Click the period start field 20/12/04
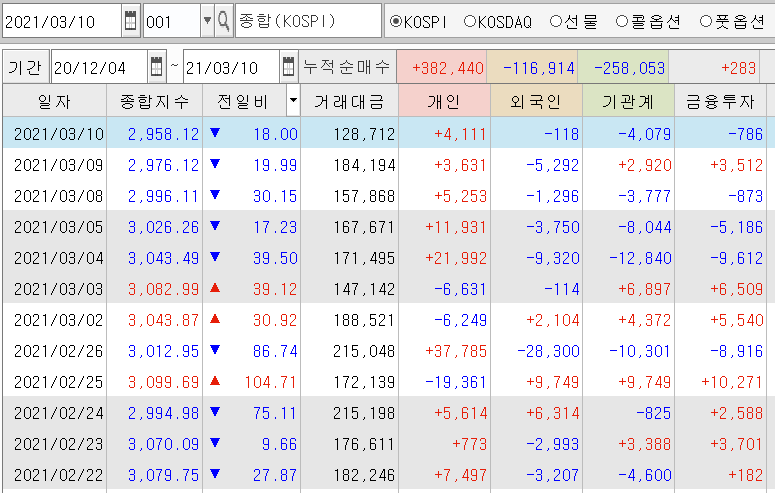Viewport: 775px width, 493px height. (x=99, y=66)
